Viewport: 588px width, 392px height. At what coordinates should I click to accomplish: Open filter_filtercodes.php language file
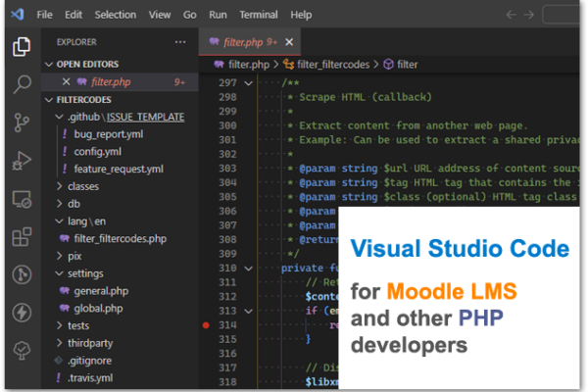tap(121, 238)
